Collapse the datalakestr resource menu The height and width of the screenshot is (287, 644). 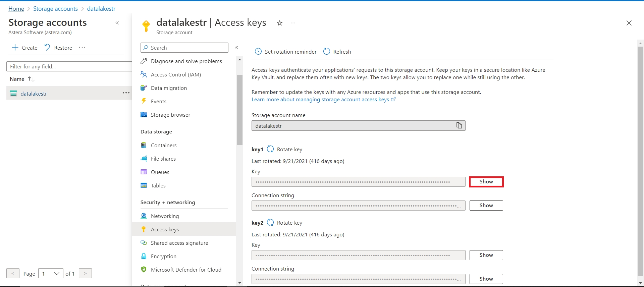[236, 48]
